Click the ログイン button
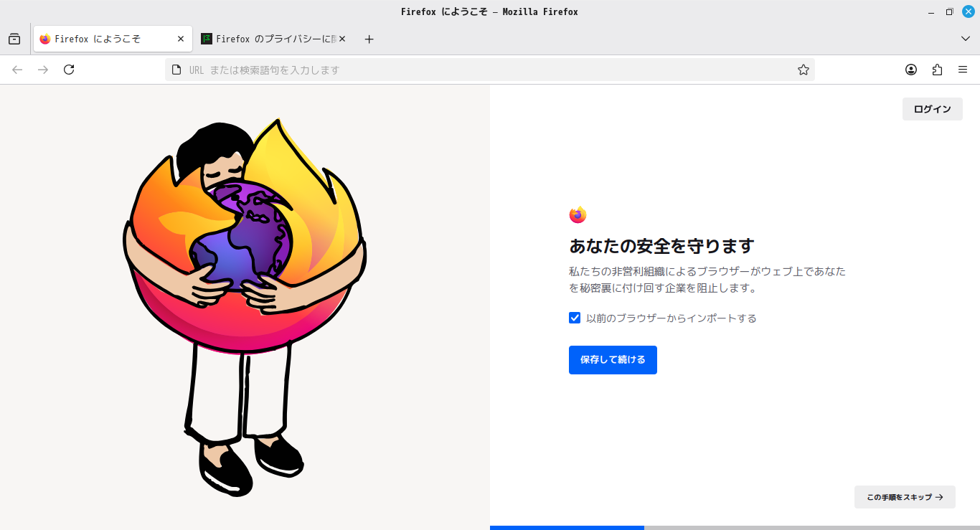 point(932,109)
